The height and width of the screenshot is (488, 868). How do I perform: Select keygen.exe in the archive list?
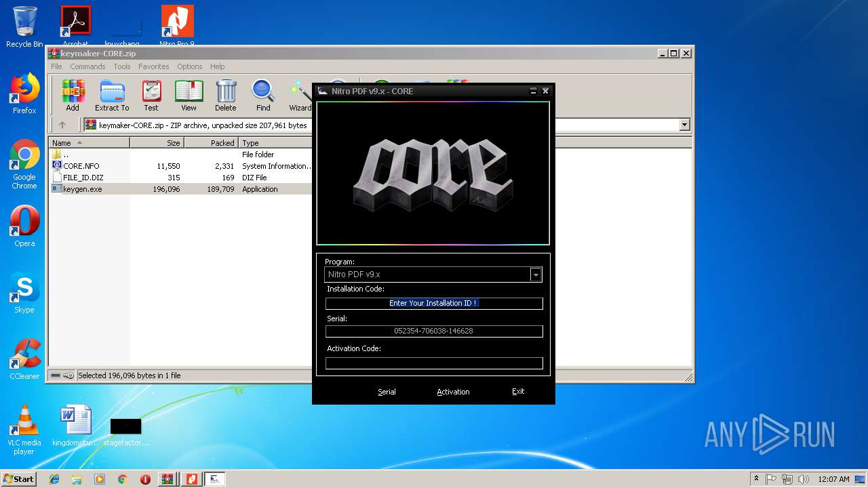(180, 189)
